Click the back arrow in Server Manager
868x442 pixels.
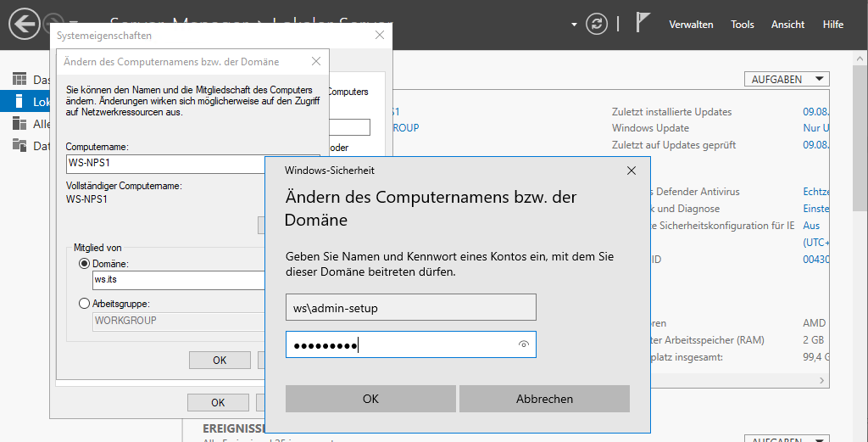click(x=24, y=25)
